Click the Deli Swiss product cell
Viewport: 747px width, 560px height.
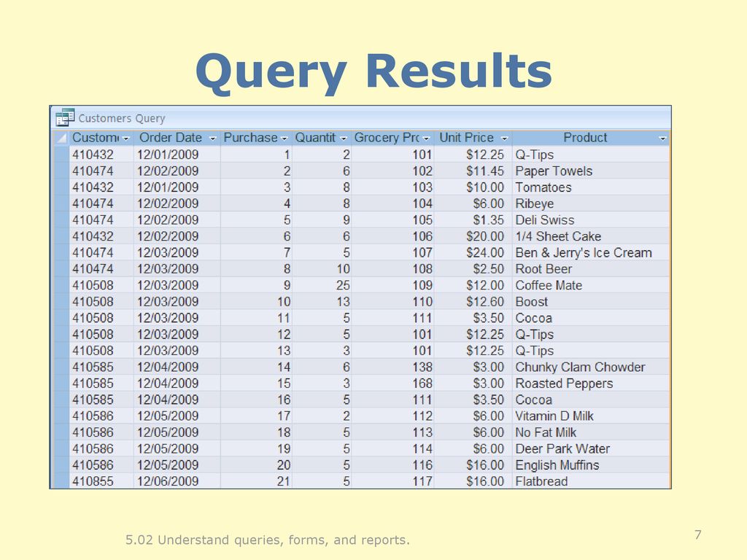(x=591, y=220)
